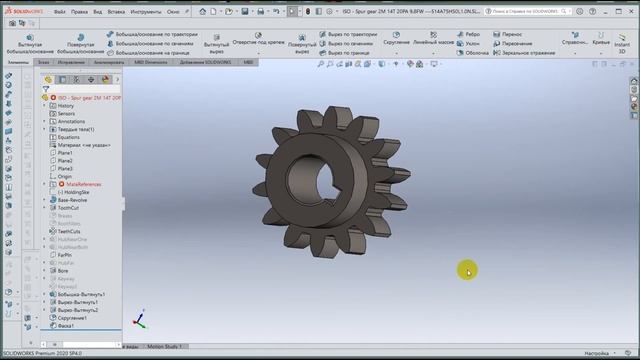Click the Extruded Cut (Вытянутый вырез) tool

pyautogui.click(x=216, y=44)
